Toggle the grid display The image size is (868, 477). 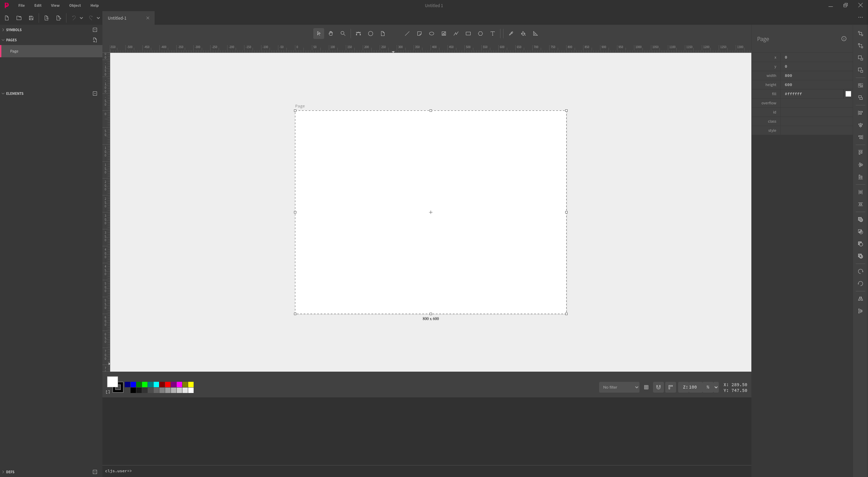[646, 387]
